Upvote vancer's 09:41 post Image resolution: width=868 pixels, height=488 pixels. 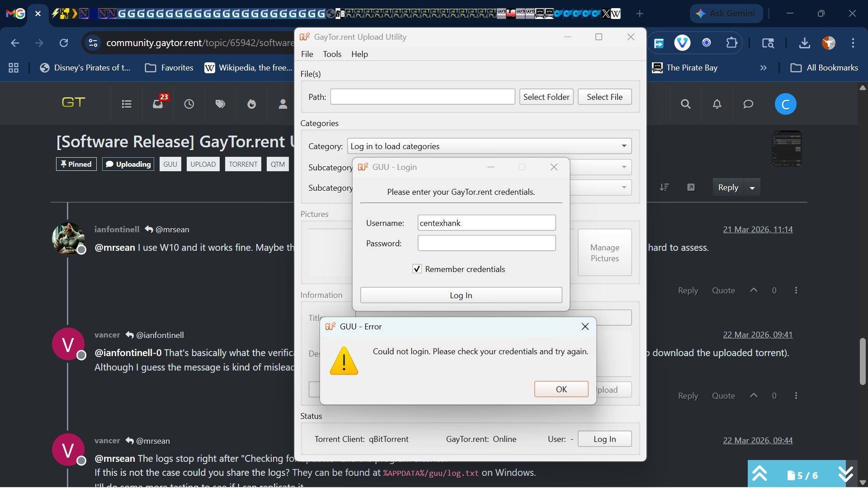[754, 395]
